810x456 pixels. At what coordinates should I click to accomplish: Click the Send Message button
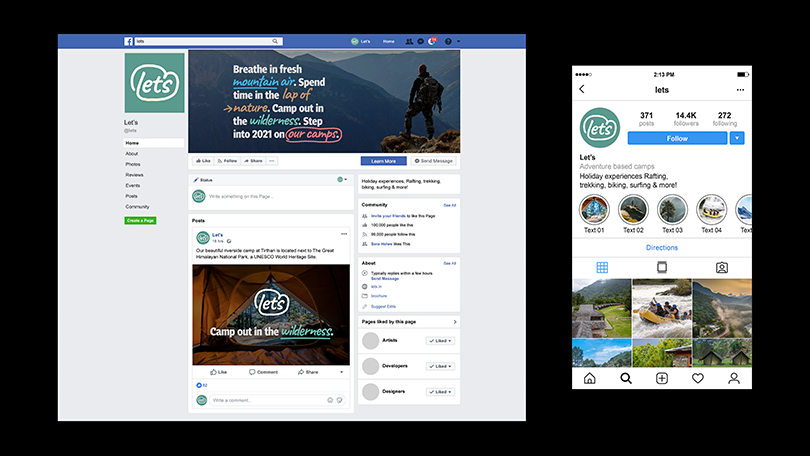click(434, 161)
